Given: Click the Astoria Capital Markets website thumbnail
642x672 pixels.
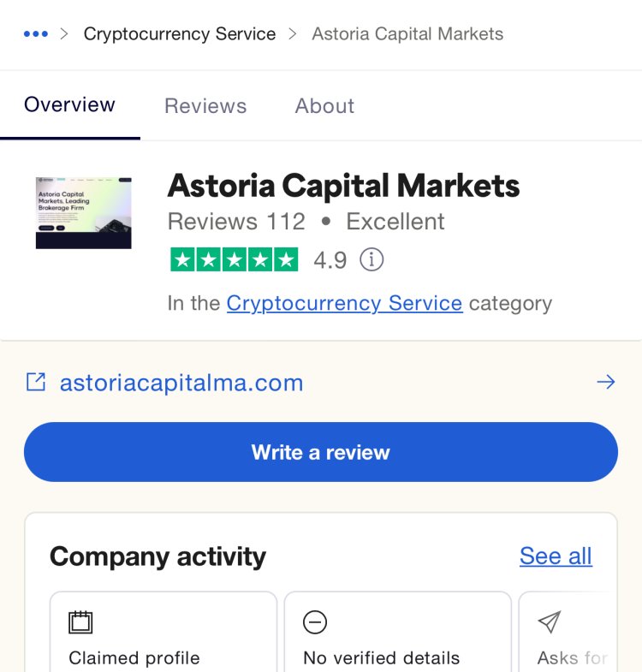Looking at the screenshot, I should 84,213.
